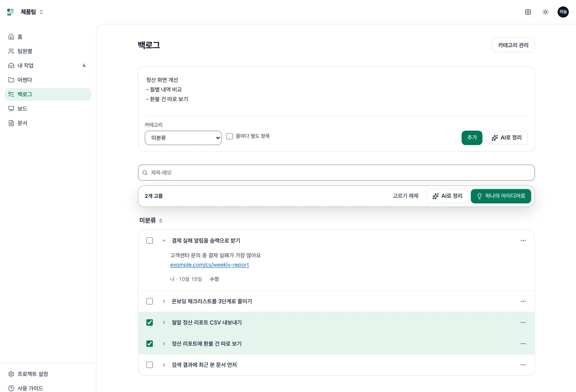Open 문서 in the sidebar
The image size is (576, 392).
point(48,123)
